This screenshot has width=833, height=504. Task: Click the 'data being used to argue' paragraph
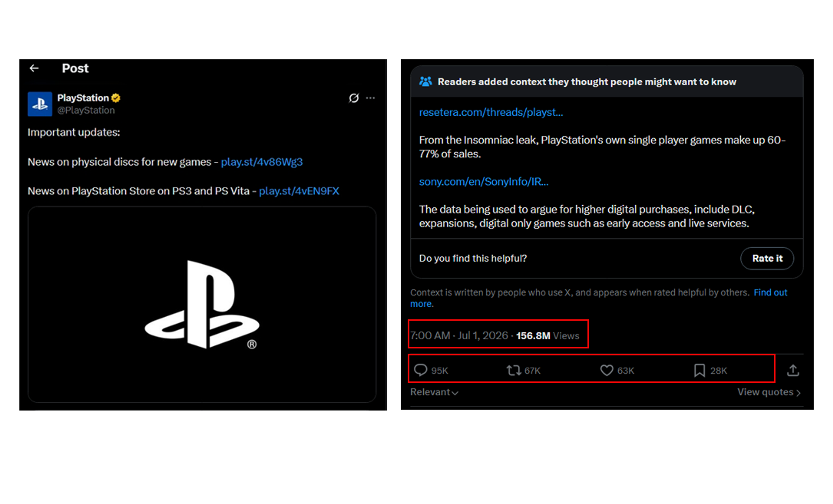coord(587,217)
